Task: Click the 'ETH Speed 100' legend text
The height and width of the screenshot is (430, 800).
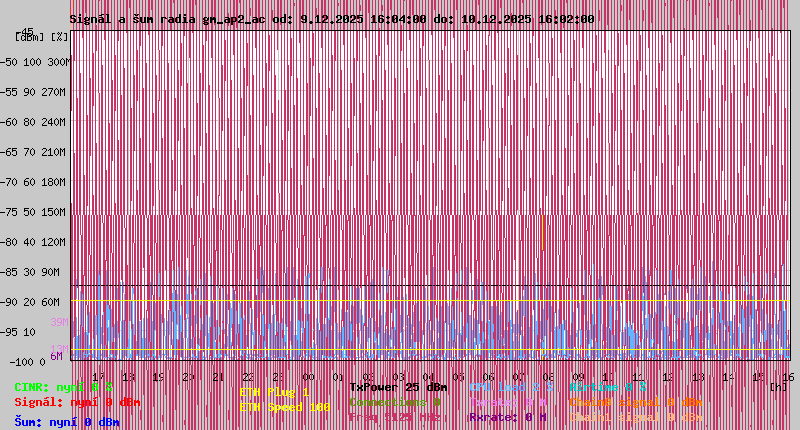Action: click(x=285, y=407)
